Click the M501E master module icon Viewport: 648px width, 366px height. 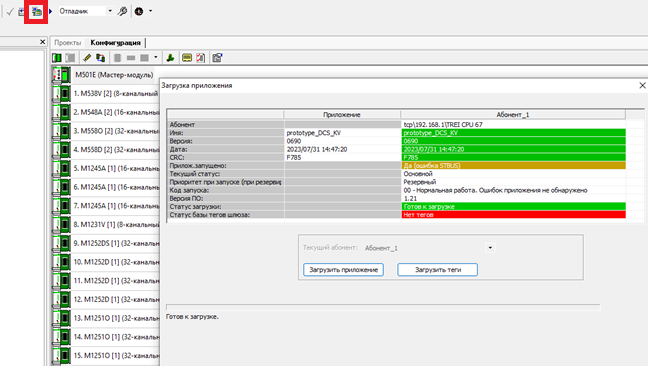click(62, 75)
